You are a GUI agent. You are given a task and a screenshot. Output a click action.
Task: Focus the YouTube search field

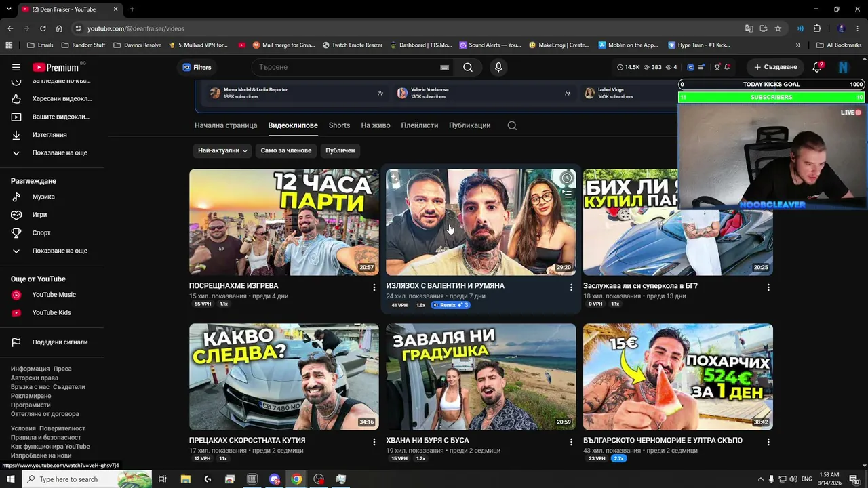pos(346,67)
